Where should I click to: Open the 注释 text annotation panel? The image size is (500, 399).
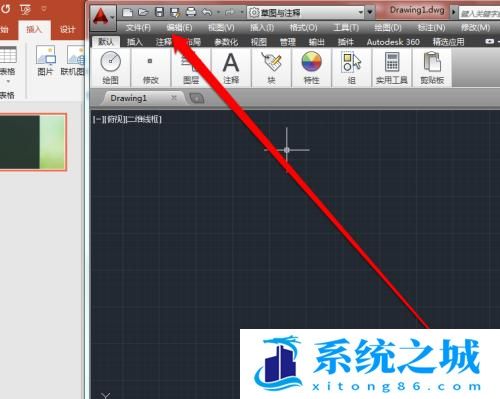tap(231, 68)
